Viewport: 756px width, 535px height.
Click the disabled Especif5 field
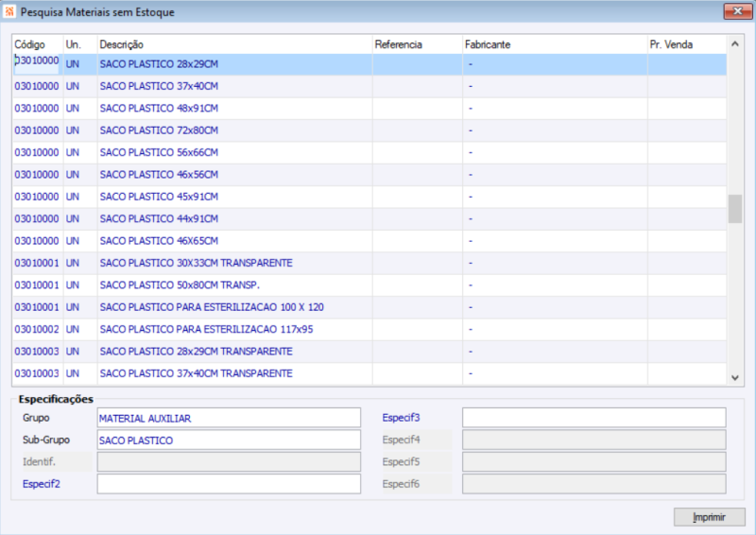[594, 462]
